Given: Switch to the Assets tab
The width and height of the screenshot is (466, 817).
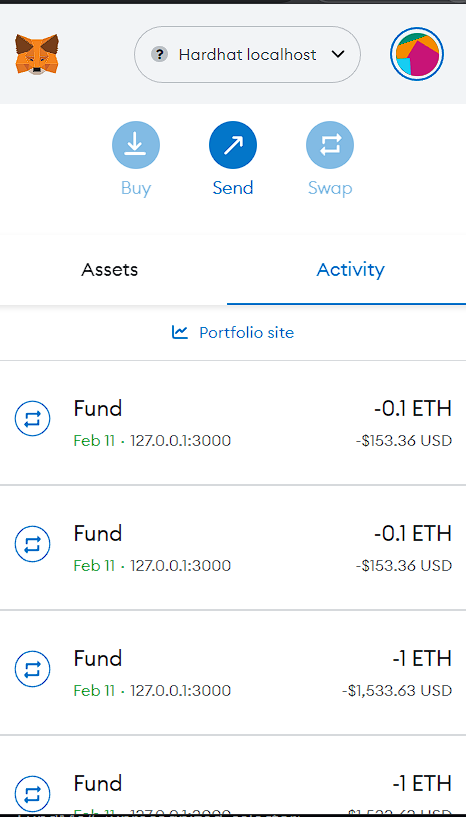Looking at the screenshot, I should point(109,269).
